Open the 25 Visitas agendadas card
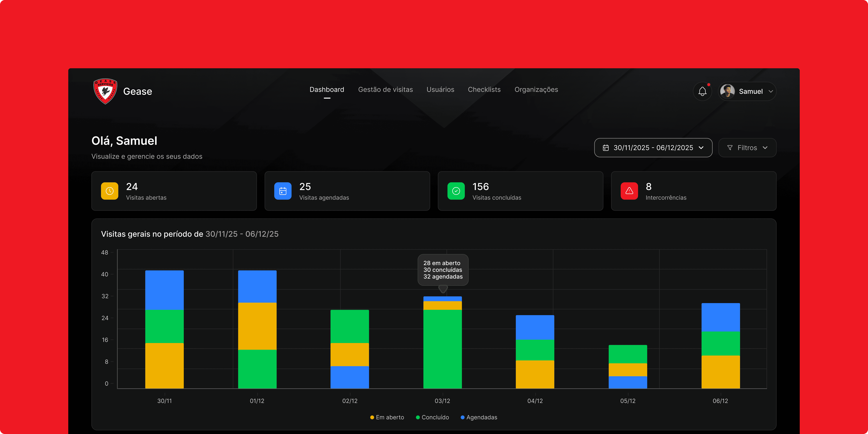This screenshot has width=868, height=434. coord(347,191)
